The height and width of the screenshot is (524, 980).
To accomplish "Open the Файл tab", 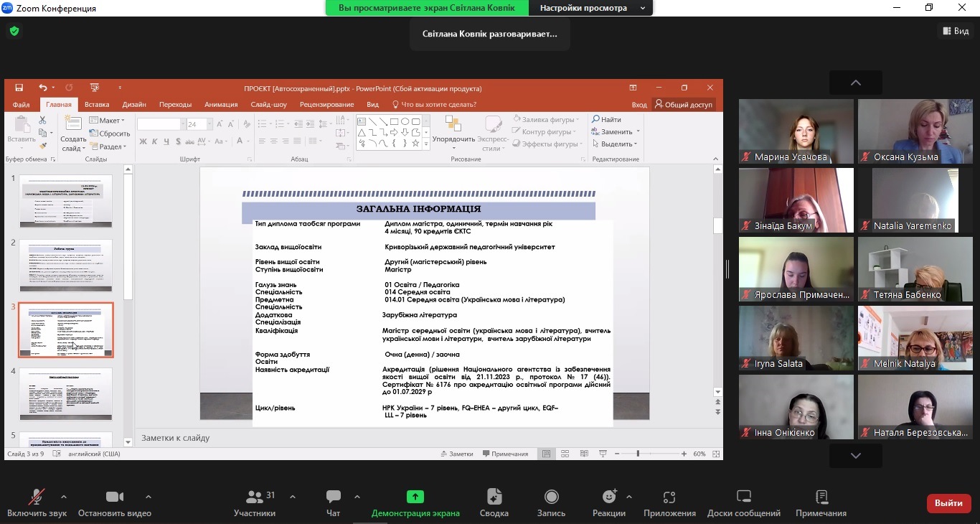I will (21, 105).
